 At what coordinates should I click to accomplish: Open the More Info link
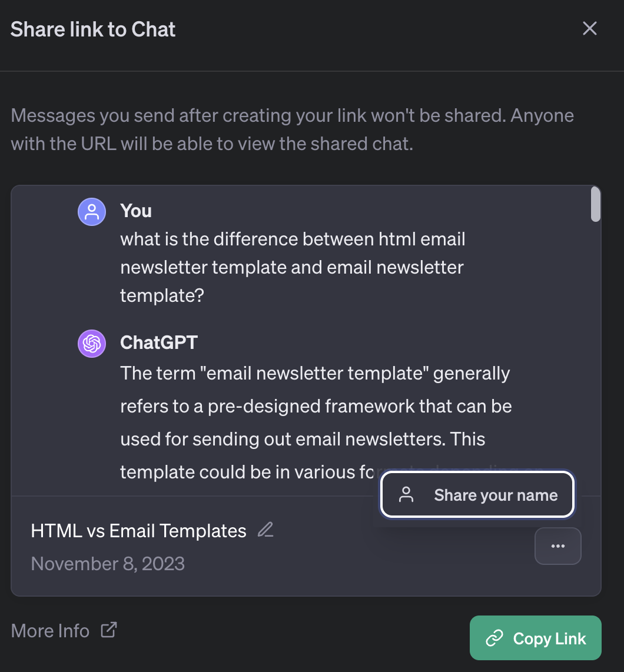click(51, 631)
